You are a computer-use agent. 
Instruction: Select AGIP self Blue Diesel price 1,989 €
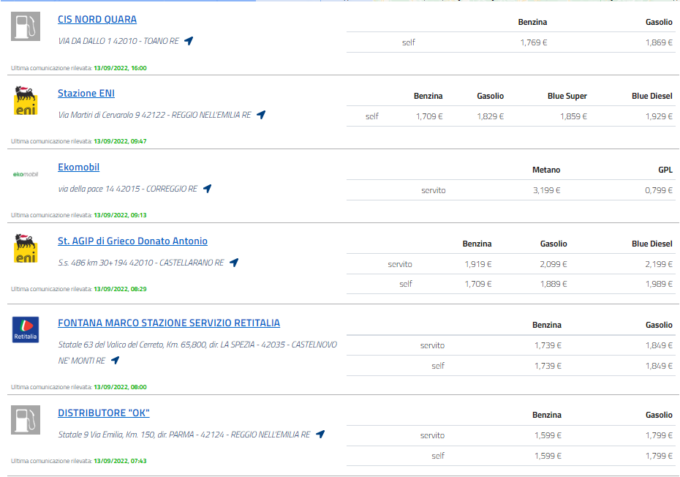click(x=659, y=284)
